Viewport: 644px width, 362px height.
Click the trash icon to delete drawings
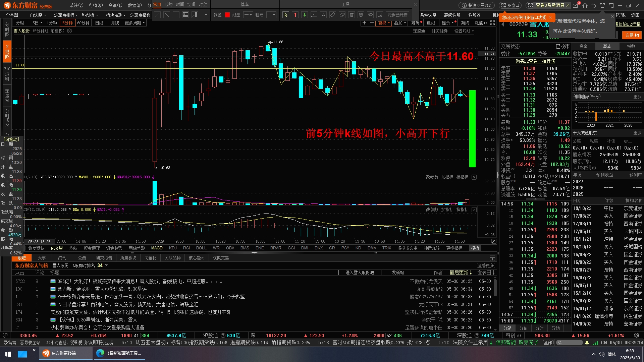point(352,15)
